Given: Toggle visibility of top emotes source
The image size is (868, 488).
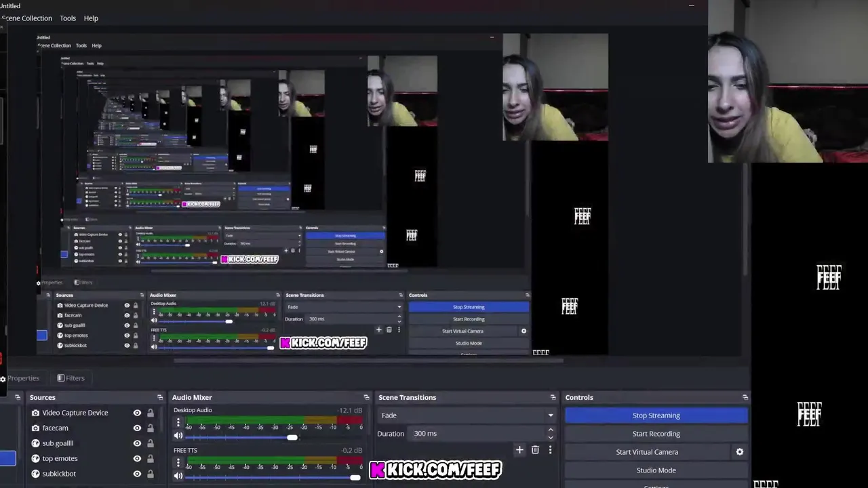Looking at the screenshot, I should coord(137,458).
